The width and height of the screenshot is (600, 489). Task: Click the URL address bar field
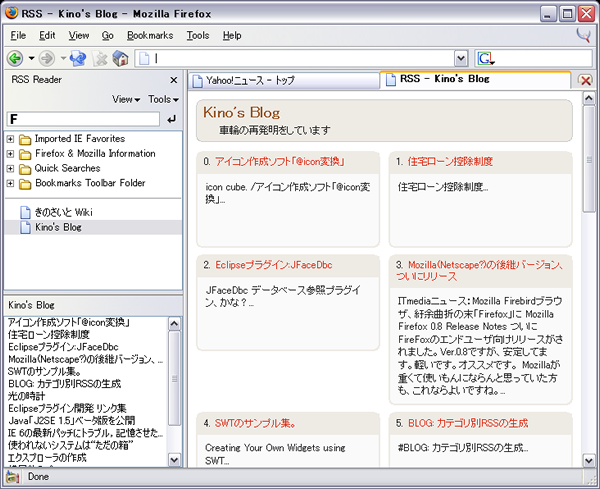[295, 59]
